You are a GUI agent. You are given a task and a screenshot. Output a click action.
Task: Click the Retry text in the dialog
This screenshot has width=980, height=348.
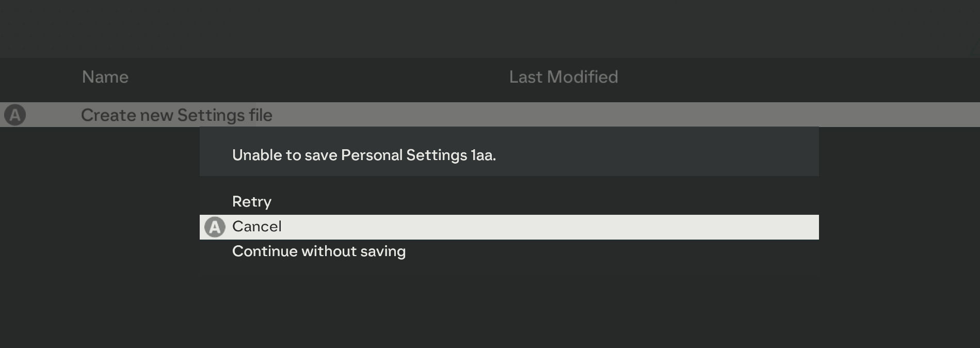pyautogui.click(x=252, y=202)
